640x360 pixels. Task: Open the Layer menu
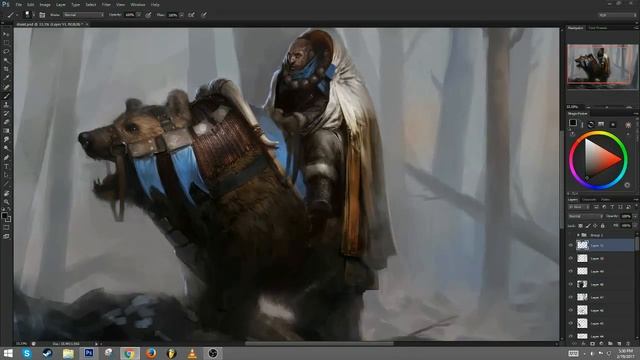[x=60, y=4]
